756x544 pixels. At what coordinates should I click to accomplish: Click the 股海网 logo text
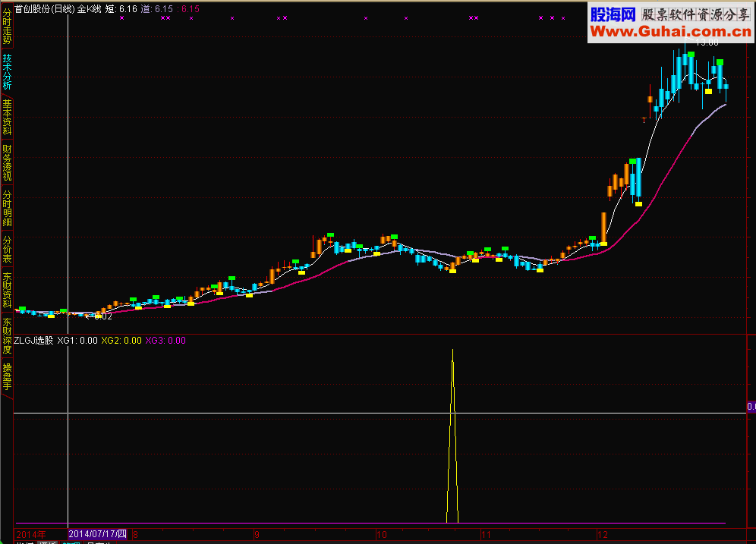(613, 14)
